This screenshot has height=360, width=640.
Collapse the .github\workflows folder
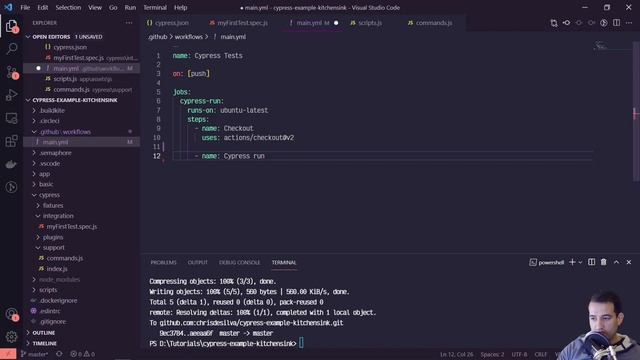(81, 132)
